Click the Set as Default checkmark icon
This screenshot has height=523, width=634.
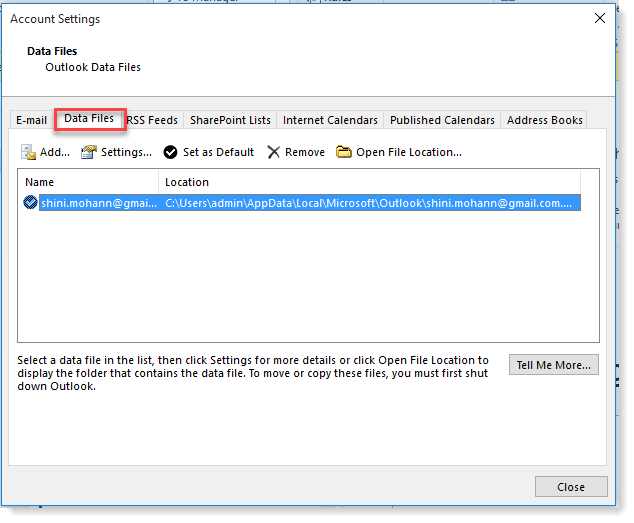pos(170,152)
